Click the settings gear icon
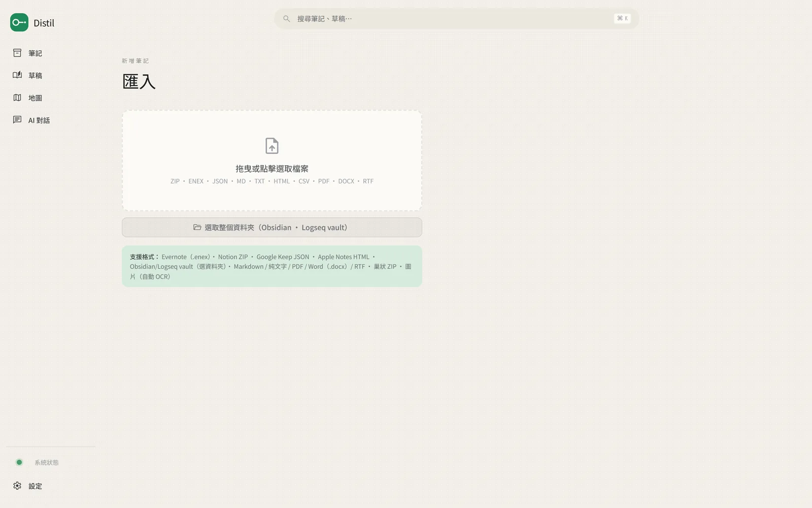 (x=17, y=486)
